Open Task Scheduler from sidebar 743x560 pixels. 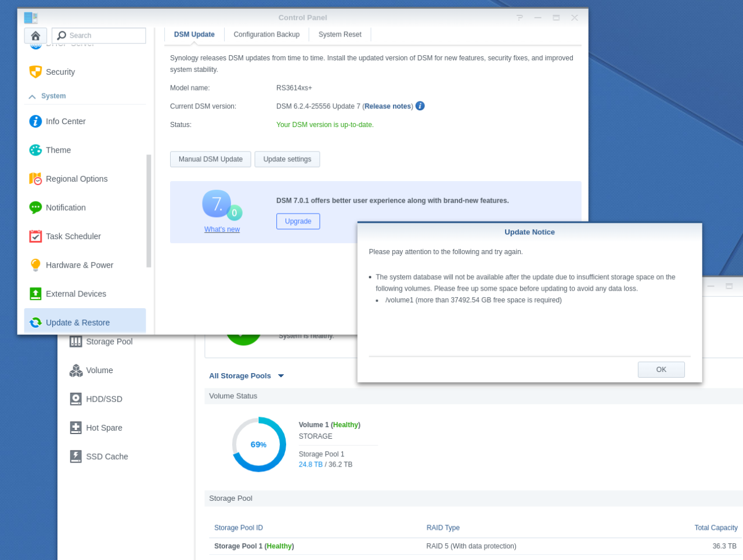click(73, 236)
